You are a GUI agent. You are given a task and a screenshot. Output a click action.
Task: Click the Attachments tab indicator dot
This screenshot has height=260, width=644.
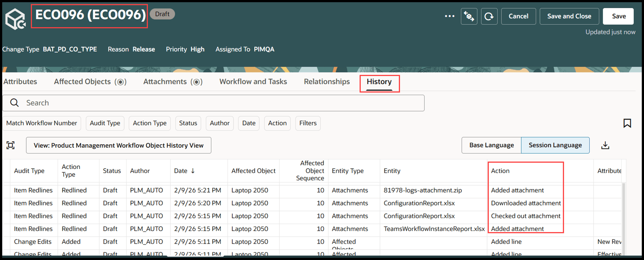coord(196,82)
